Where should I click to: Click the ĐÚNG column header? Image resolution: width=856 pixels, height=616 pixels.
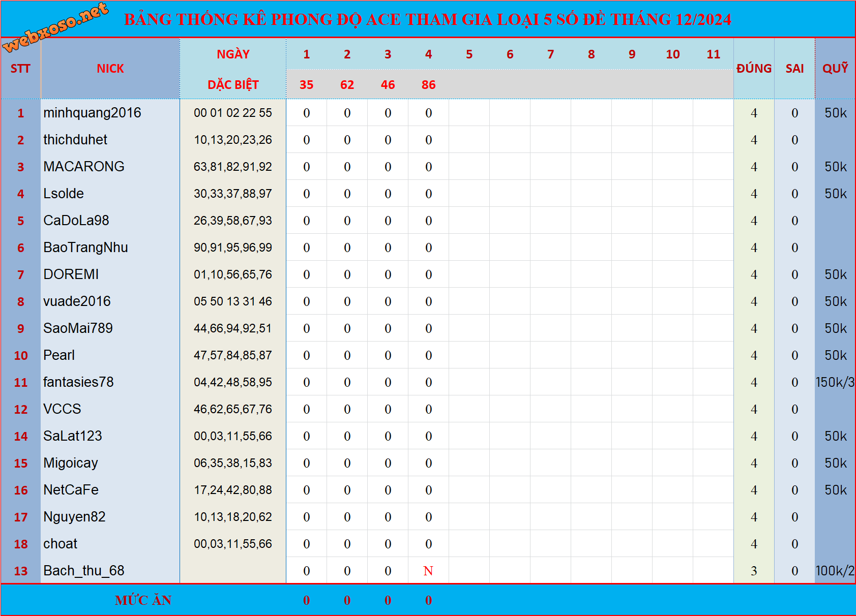point(754,69)
